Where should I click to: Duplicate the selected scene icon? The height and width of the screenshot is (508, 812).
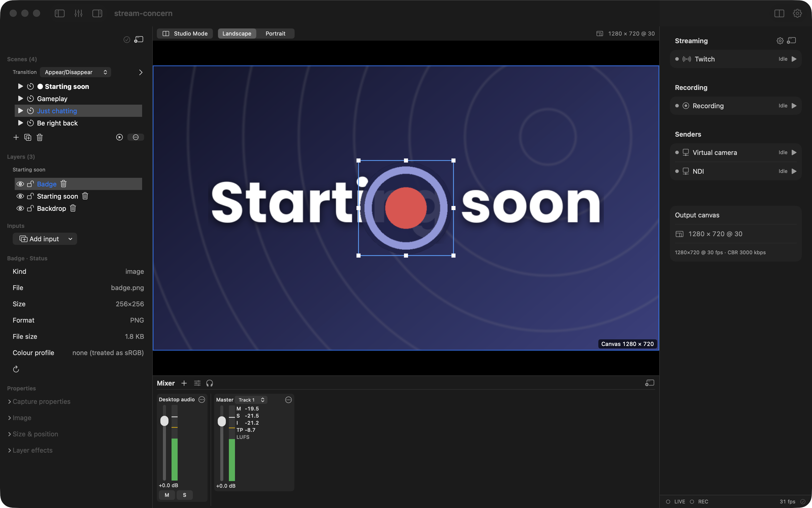(x=28, y=137)
